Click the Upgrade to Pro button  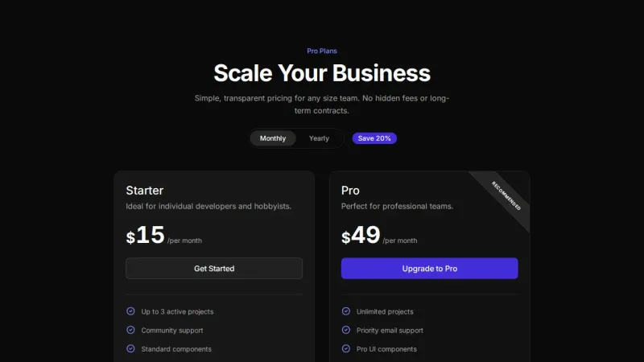pos(429,269)
